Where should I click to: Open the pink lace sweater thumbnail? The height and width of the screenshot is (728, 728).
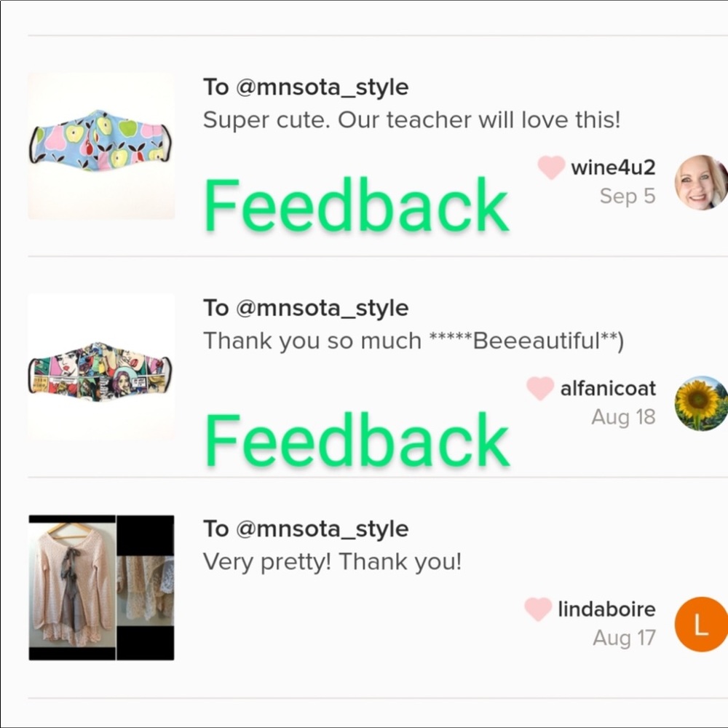point(101,587)
